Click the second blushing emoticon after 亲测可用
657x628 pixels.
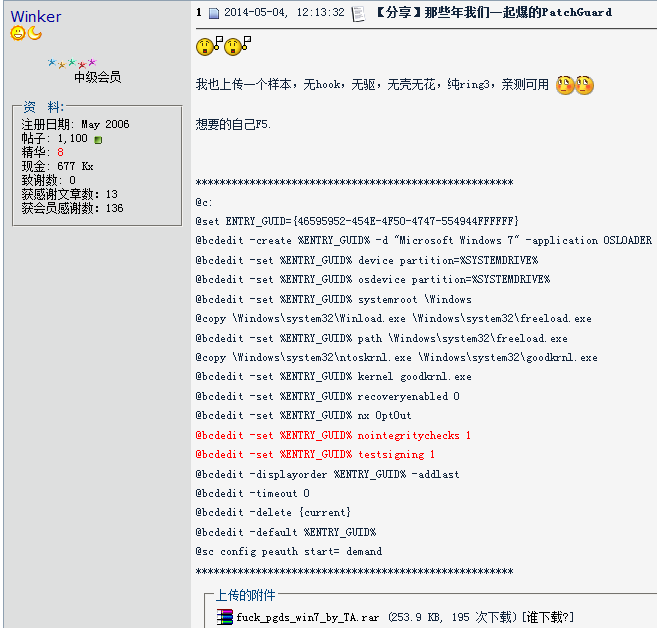tap(584, 85)
